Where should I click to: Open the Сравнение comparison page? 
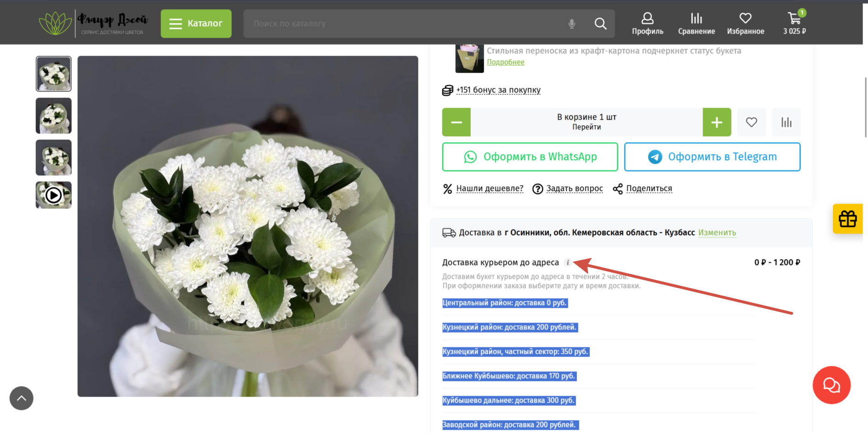pyautogui.click(x=696, y=23)
